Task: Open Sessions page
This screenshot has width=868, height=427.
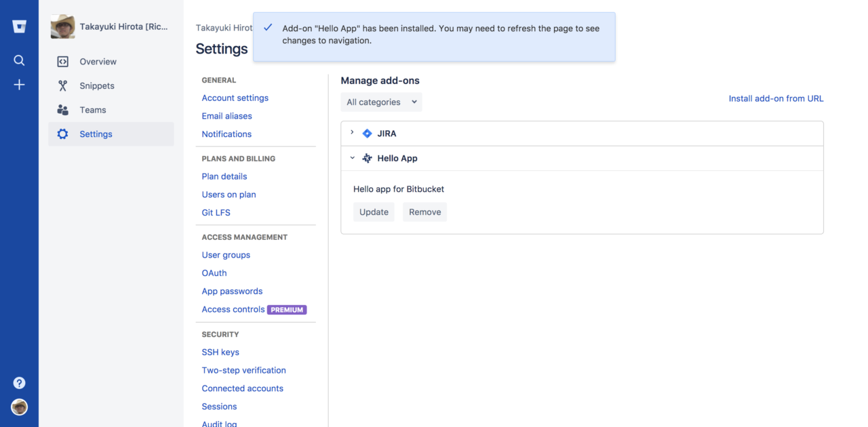Action: pyautogui.click(x=220, y=407)
